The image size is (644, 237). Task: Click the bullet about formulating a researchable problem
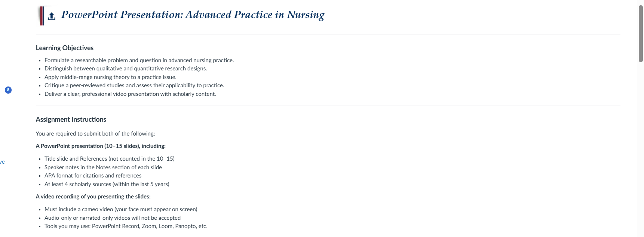coord(139,60)
